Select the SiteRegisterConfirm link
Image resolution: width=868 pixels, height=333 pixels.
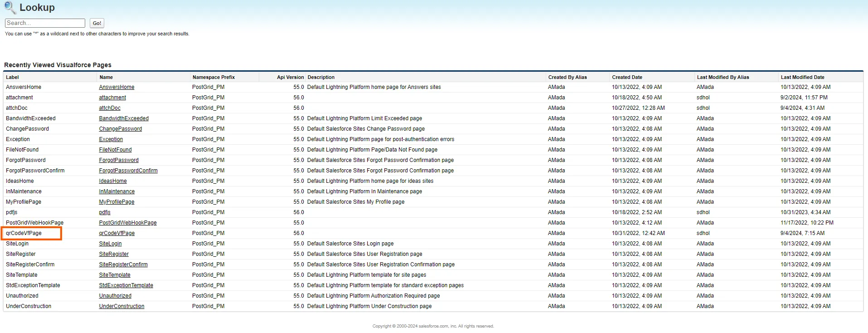tap(123, 264)
